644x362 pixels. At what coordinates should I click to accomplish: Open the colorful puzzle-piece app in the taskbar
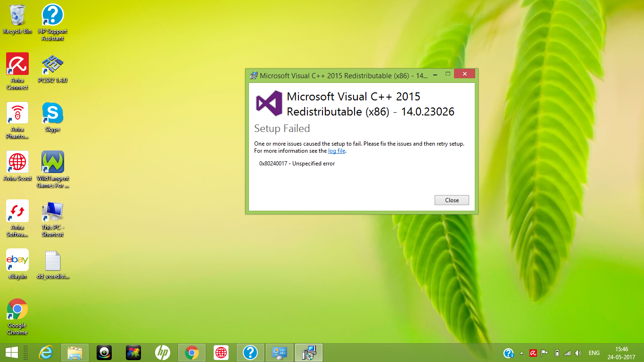(133, 352)
